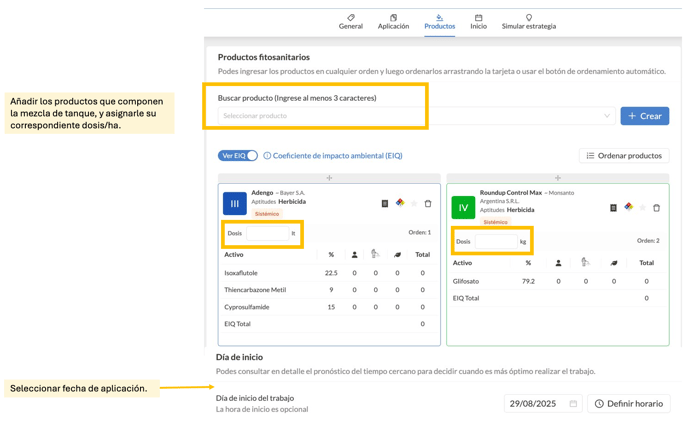The width and height of the screenshot is (688, 426).
Task: Click the calendar icon in date field
Action: point(573,404)
